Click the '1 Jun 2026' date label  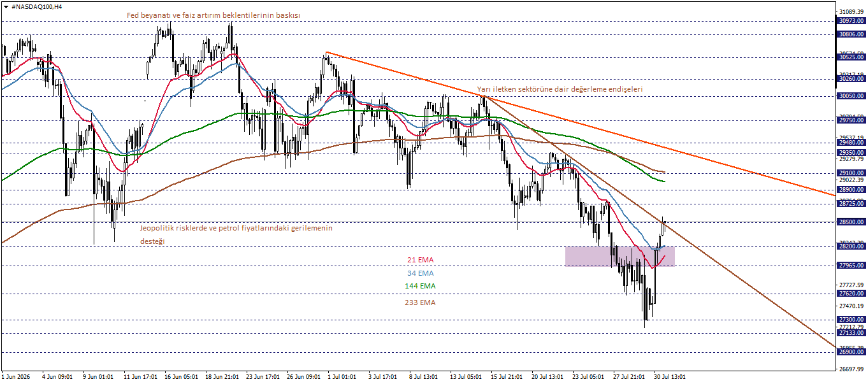pyautogui.click(x=17, y=376)
